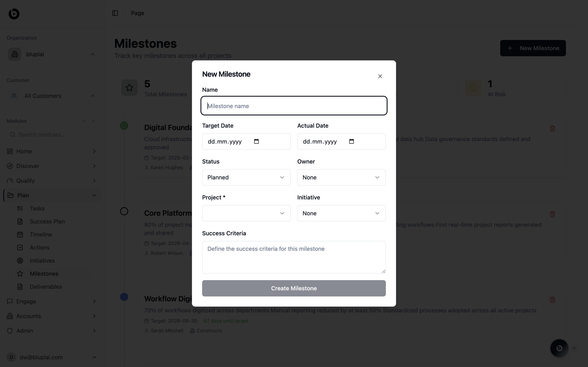This screenshot has width=588, height=367.
Task: Go to Deliverables in sidebar
Action: 46,287
